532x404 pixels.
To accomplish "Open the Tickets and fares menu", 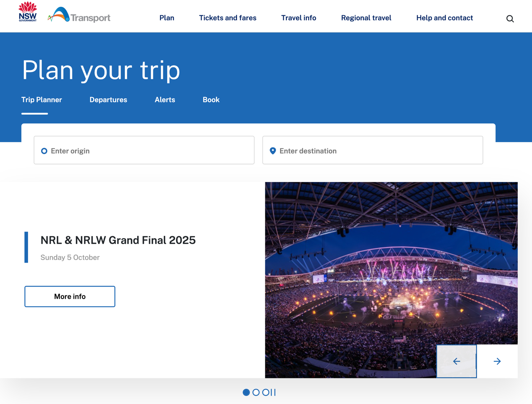I will point(228,18).
